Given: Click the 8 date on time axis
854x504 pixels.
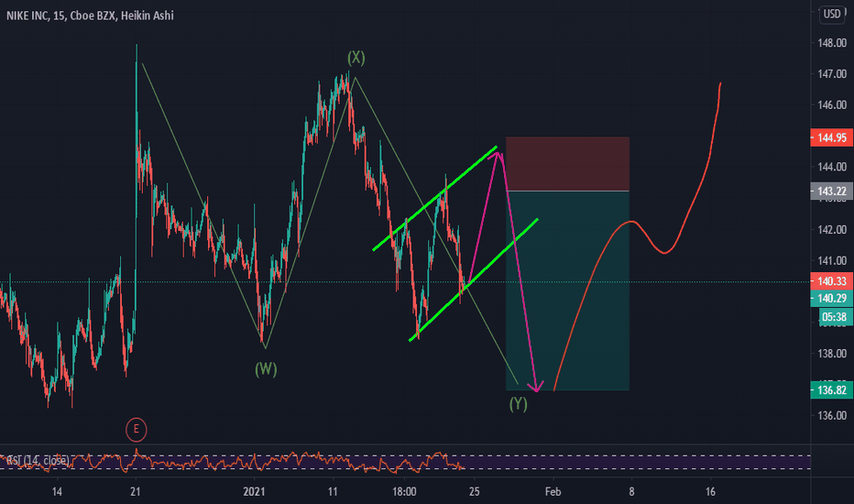Looking at the screenshot, I should [631, 492].
